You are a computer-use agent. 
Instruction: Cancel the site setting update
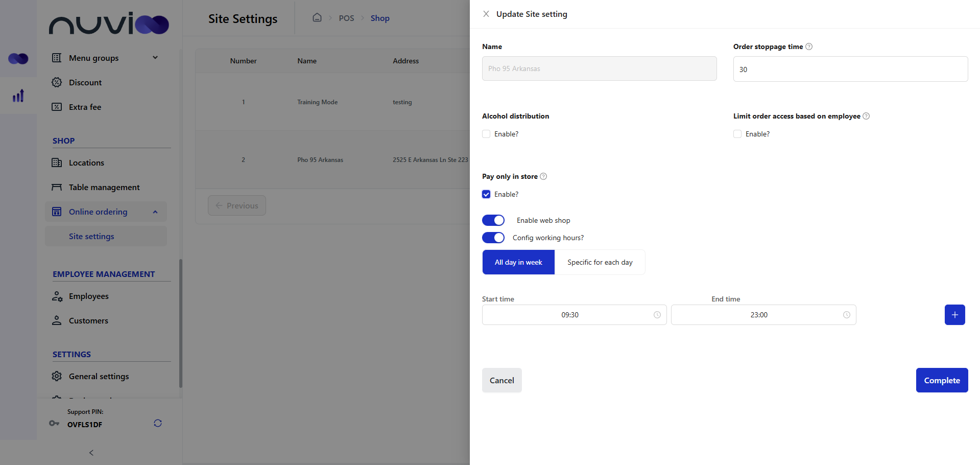tap(501, 380)
